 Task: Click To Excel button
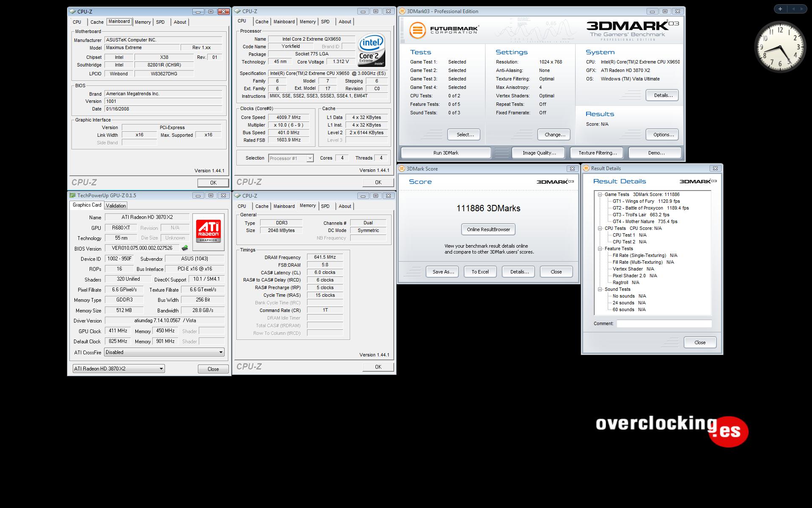tap(480, 272)
